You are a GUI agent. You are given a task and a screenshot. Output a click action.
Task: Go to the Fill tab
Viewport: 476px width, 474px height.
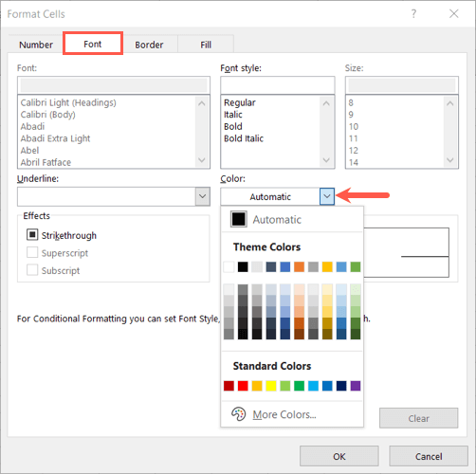click(206, 45)
